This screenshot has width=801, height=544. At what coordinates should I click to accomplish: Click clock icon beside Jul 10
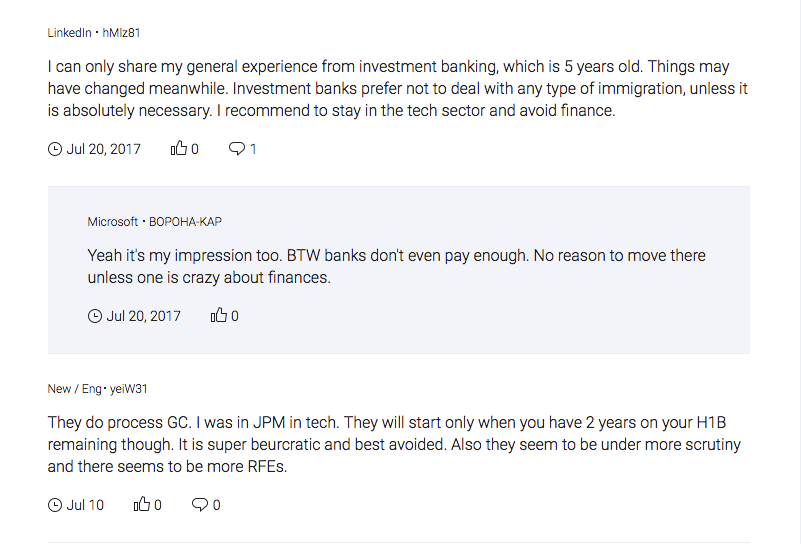[55, 505]
